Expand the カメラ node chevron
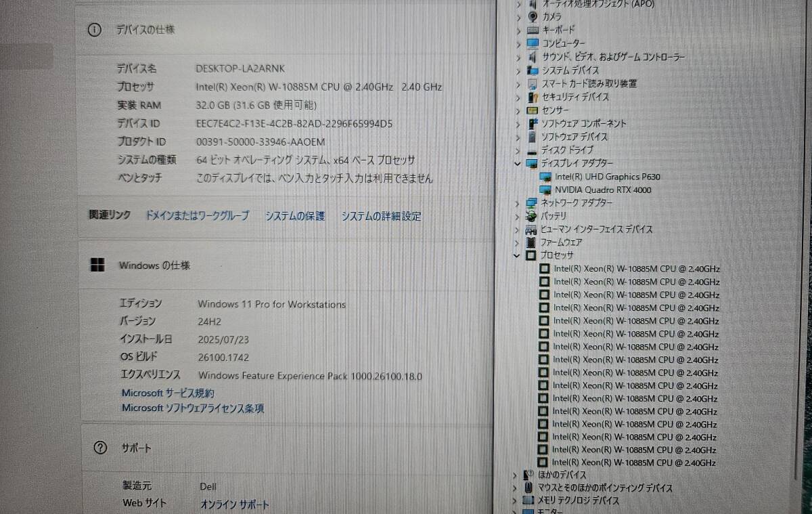 click(x=519, y=17)
